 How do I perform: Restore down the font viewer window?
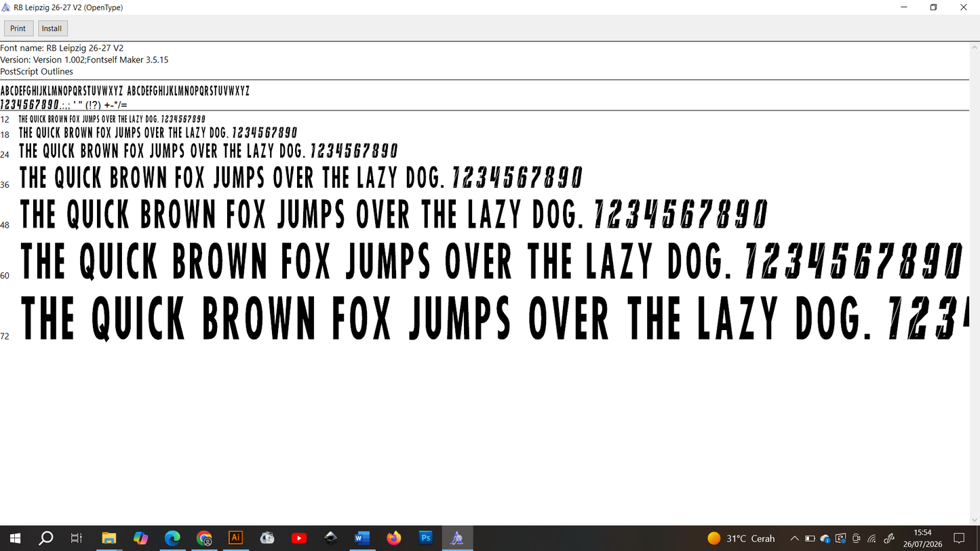[933, 7]
